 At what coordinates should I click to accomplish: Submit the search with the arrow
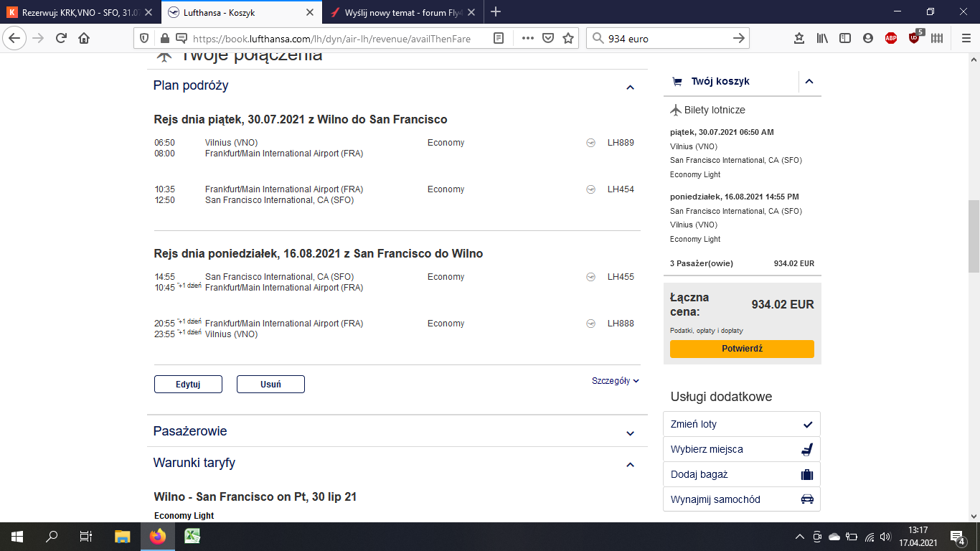click(x=739, y=39)
